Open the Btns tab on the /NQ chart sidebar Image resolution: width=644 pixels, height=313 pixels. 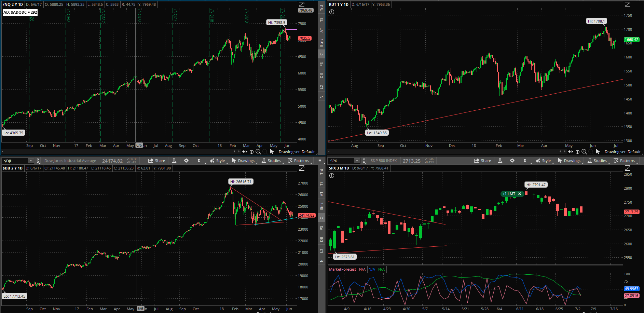[x=321, y=43]
